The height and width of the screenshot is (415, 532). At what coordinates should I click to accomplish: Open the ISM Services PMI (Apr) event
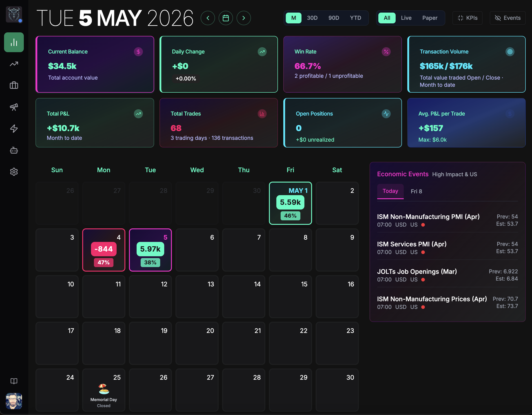tap(448, 248)
